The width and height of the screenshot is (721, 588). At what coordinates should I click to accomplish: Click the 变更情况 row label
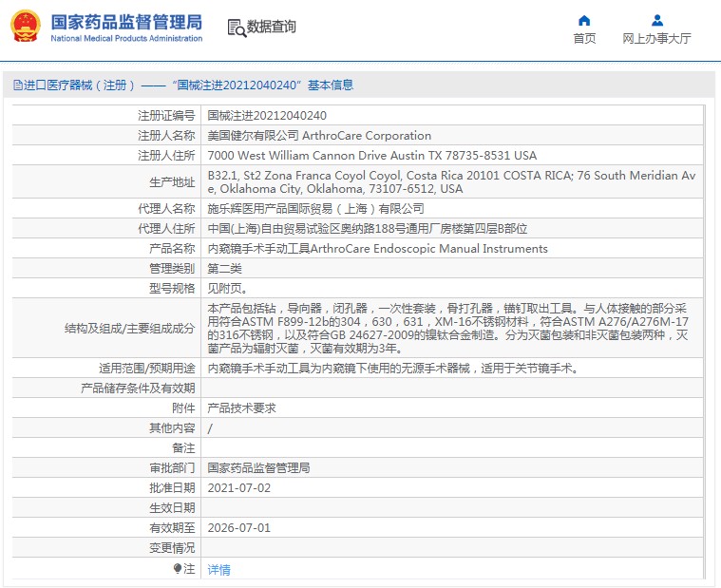tap(172, 547)
